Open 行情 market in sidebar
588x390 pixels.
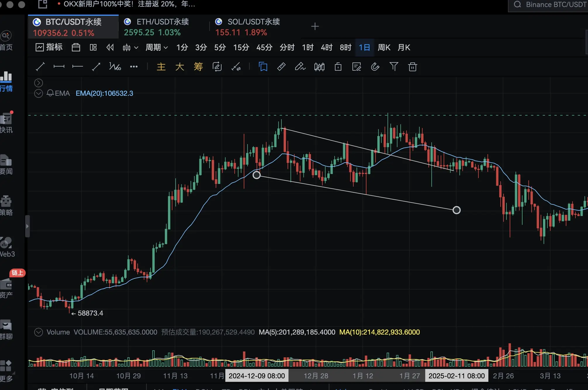click(x=6, y=82)
